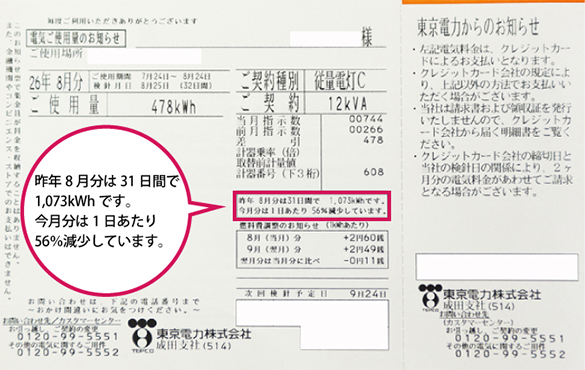Click phone number 0120-99-5551 at bottom left

(68, 337)
